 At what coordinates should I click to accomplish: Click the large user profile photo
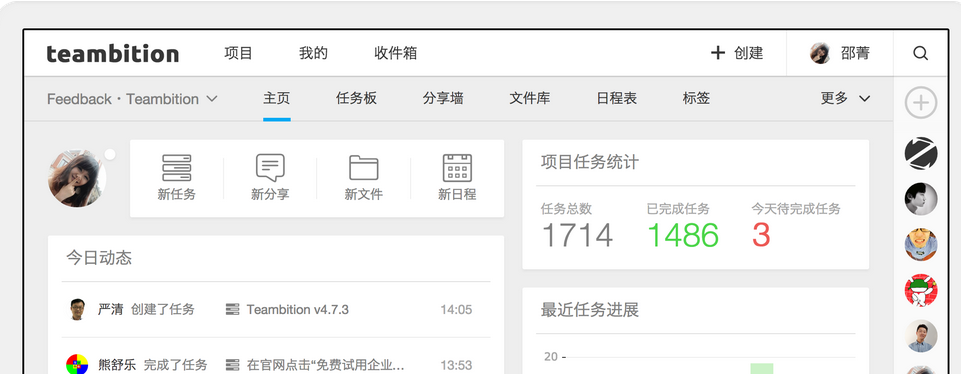(77, 178)
